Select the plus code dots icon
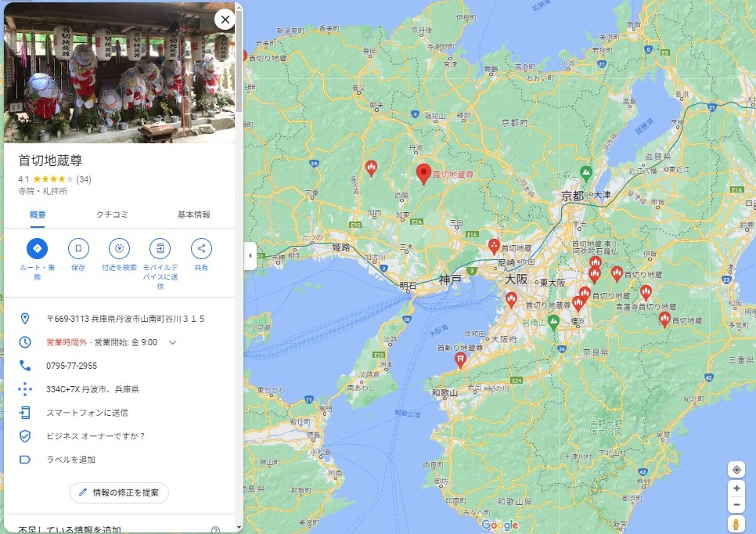756x534 pixels. (25, 389)
